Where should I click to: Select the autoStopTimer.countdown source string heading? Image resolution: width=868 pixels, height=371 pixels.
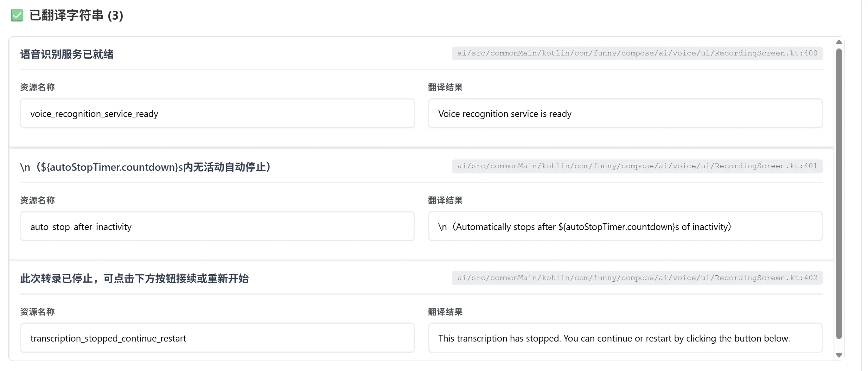coord(146,167)
